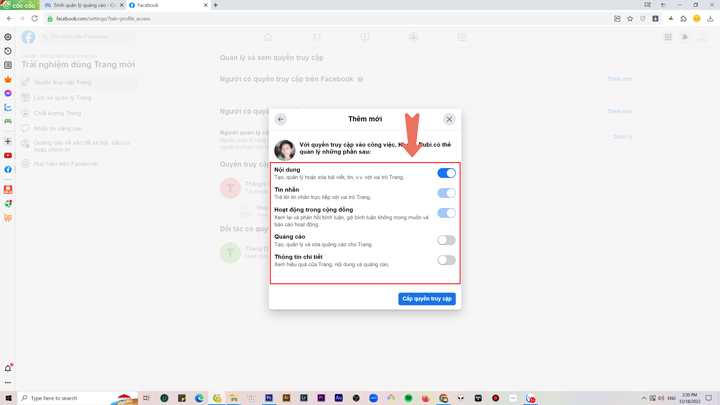The width and height of the screenshot is (720, 405).
Task: Open the Facebook shortcut in the browser sidebar
Action: click(8, 169)
